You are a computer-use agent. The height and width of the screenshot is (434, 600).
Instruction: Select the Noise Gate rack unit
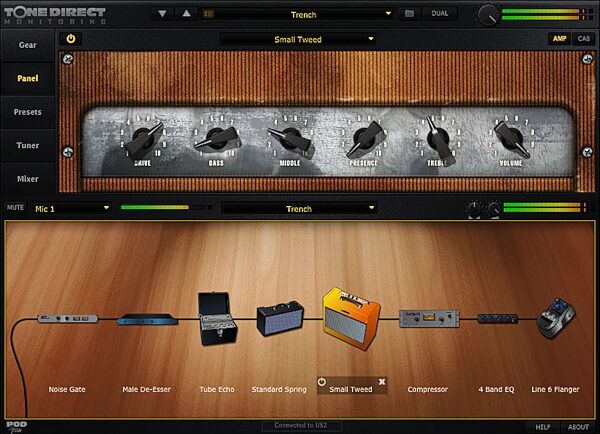[x=67, y=318]
